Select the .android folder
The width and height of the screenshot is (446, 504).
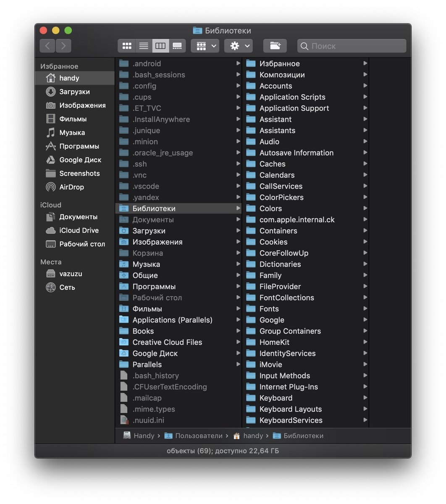point(178,63)
